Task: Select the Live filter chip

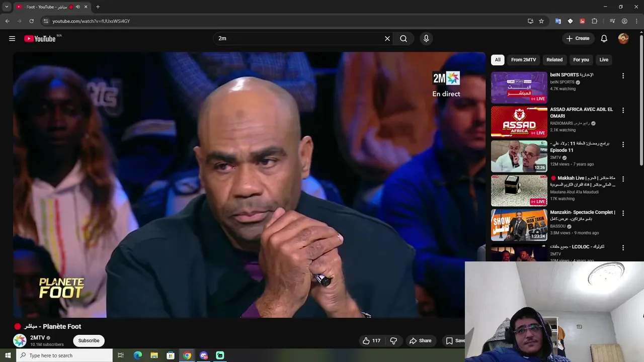Action: [604, 60]
